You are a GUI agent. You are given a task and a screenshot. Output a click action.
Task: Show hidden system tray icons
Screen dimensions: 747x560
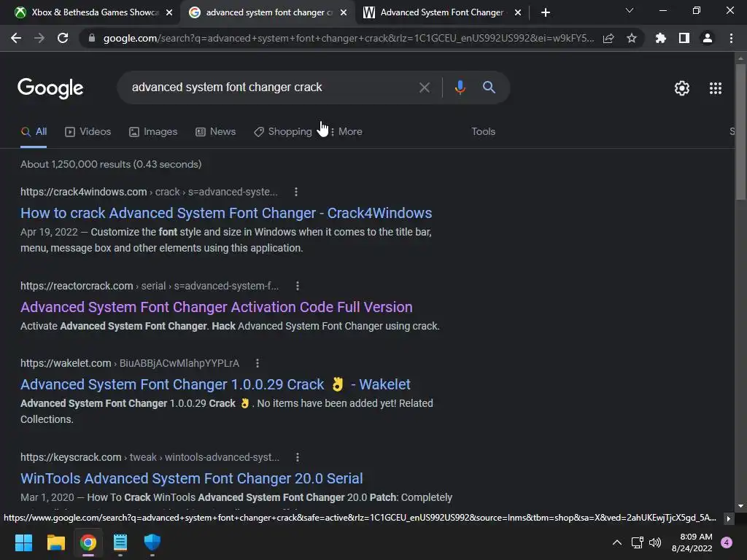[617, 542]
